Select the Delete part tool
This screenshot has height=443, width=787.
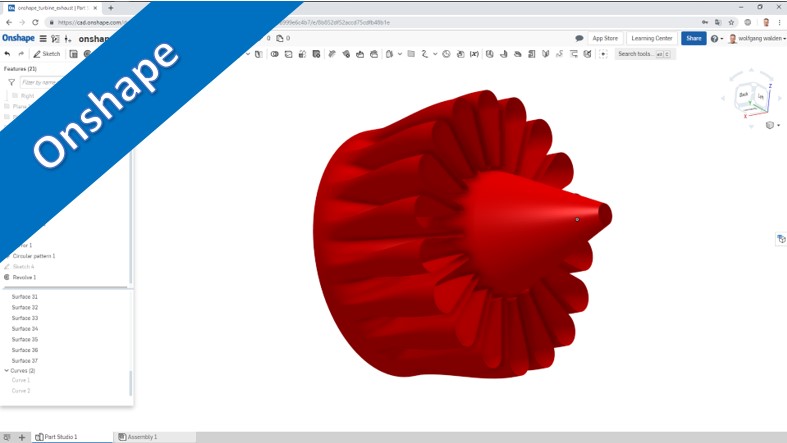pyautogui.click(x=316, y=54)
